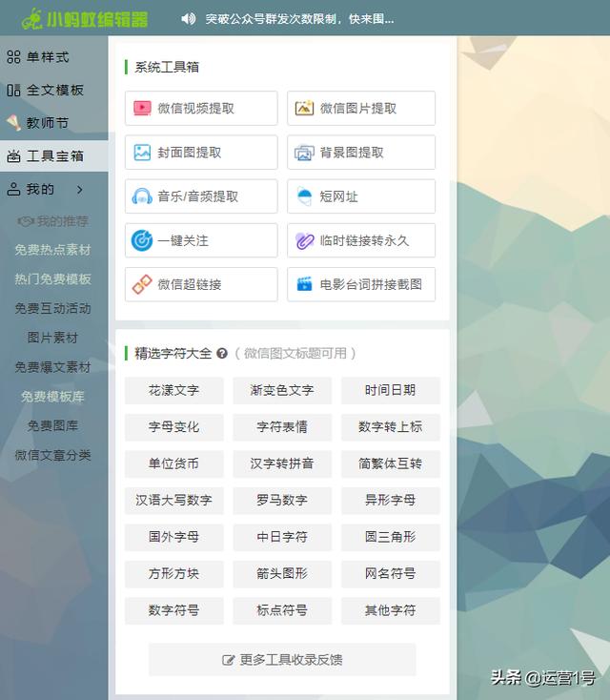Open the 微信超链接 tool

click(x=201, y=284)
